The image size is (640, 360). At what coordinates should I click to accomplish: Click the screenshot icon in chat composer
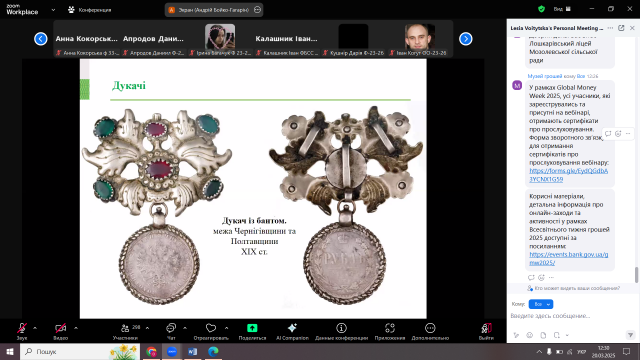pos(557,335)
